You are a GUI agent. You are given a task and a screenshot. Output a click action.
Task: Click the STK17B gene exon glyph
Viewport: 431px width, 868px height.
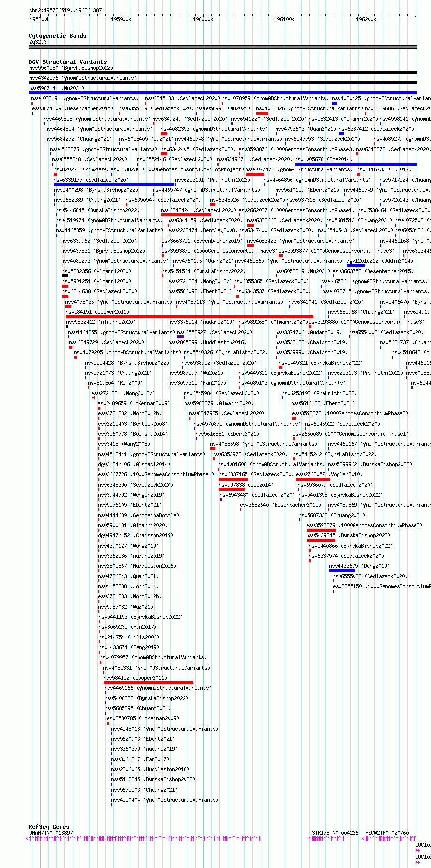(x=327, y=838)
